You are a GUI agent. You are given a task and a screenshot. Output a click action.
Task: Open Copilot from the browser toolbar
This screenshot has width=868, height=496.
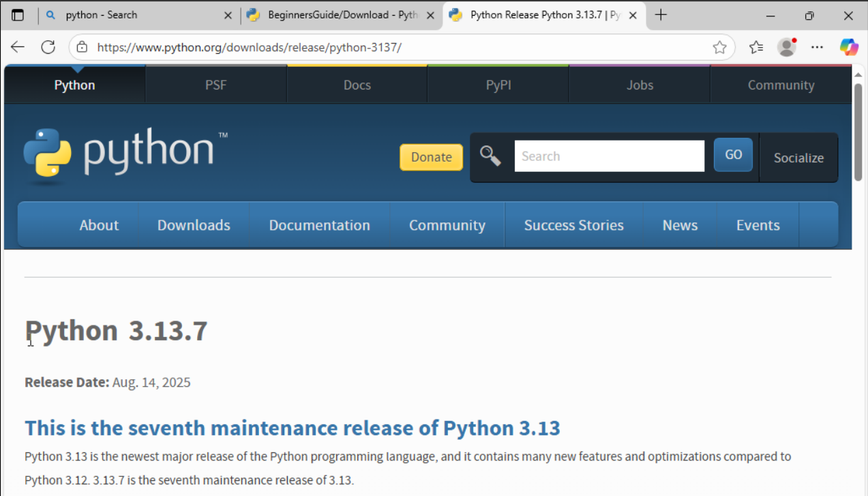click(x=848, y=46)
